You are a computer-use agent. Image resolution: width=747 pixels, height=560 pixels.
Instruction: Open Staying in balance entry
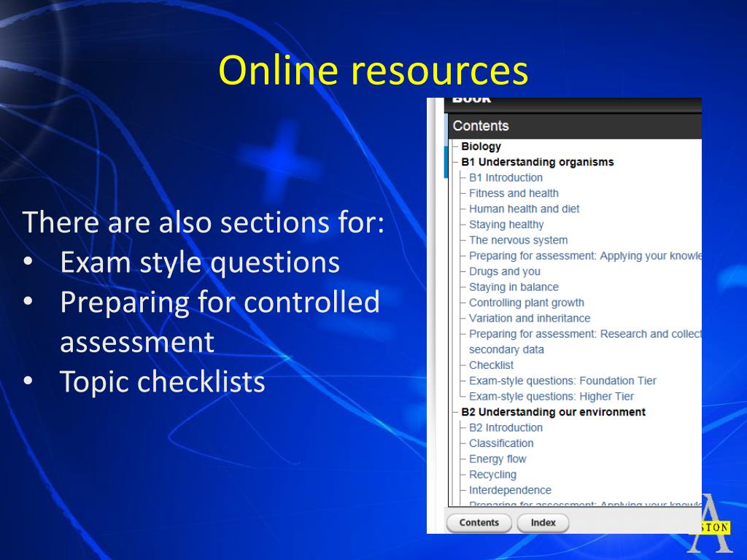point(514,287)
